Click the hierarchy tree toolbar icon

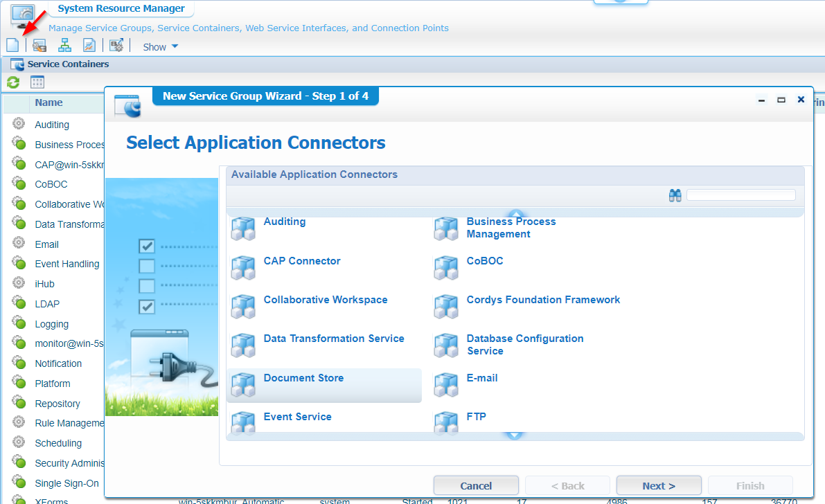(x=64, y=46)
